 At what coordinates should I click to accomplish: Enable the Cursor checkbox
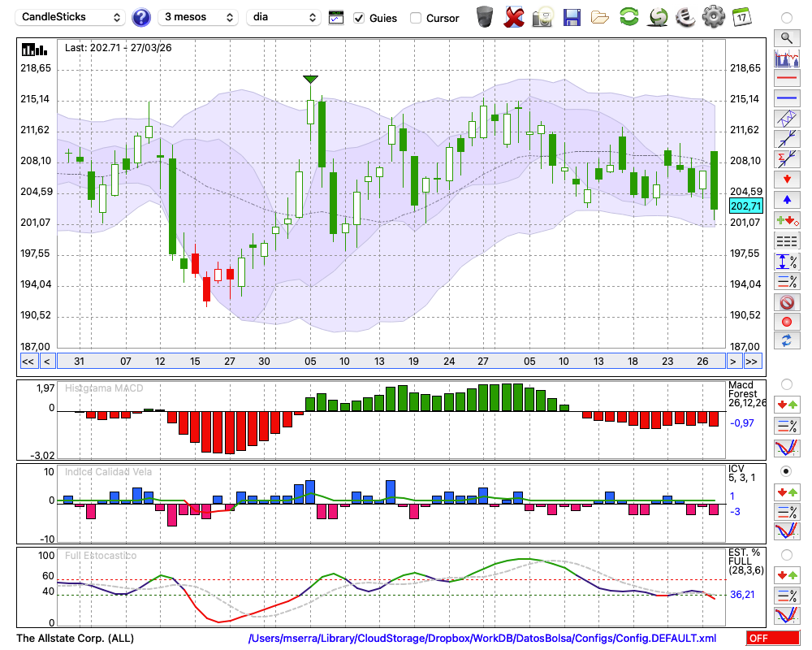coord(415,18)
